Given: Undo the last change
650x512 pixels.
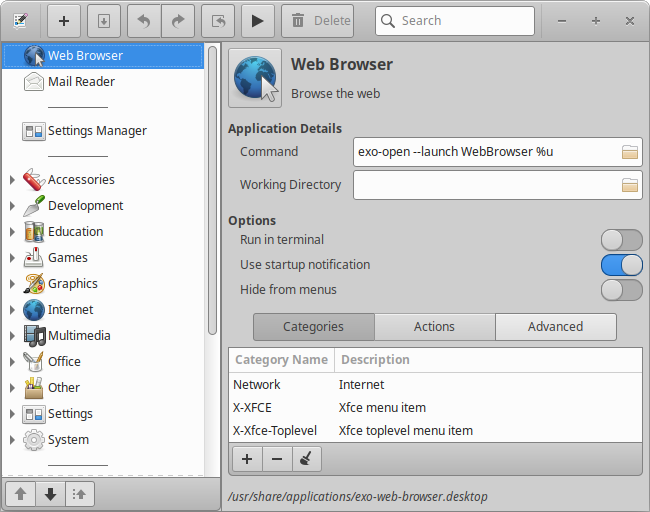Looking at the screenshot, I should click(144, 21).
